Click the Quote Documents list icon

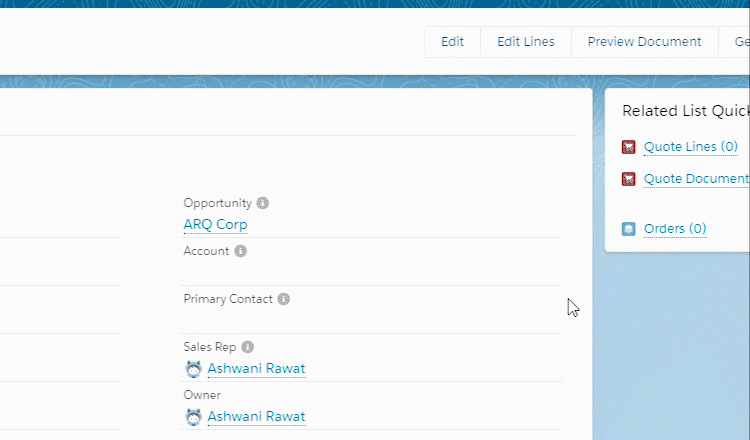pos(629,179)
